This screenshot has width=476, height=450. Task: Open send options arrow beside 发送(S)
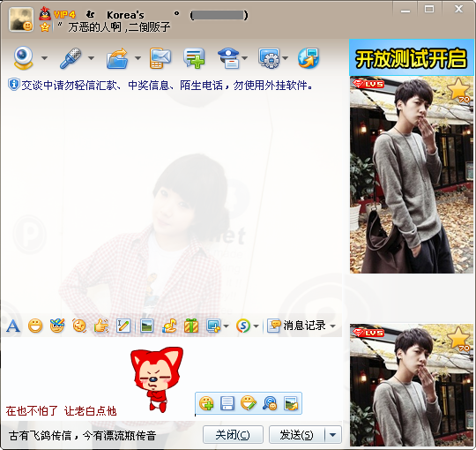click(x=333, y=435)
